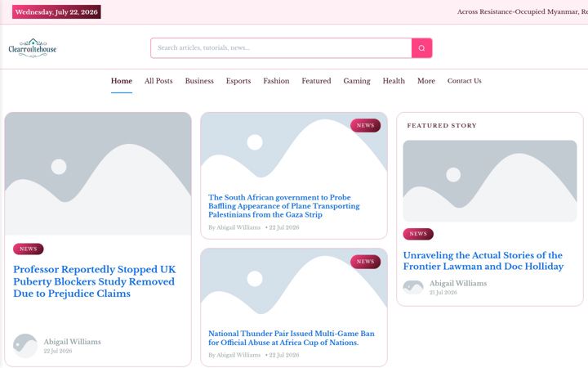The height and width of the screenshot is (368, 588).
Task: Select the Esports menu item
Action: click(x=238, y=81)
